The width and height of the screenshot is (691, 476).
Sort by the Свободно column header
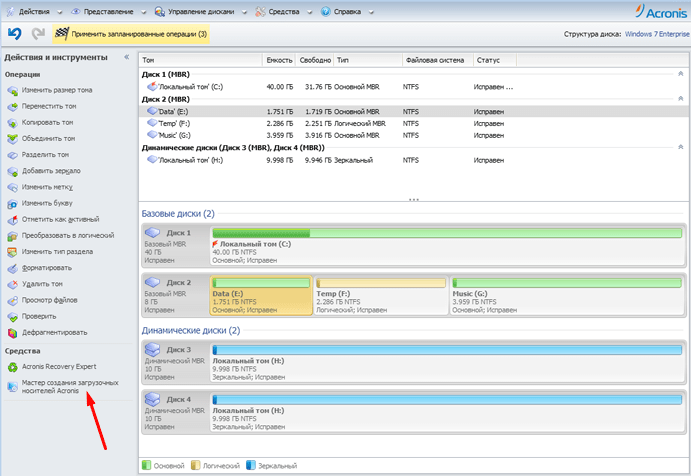coord(315,60)
